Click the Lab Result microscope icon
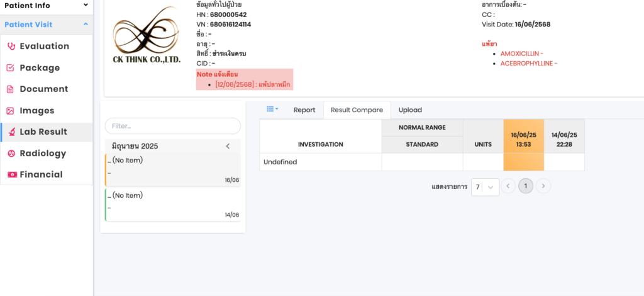Viewport: 644px width, 296px height. pos(10,132)
